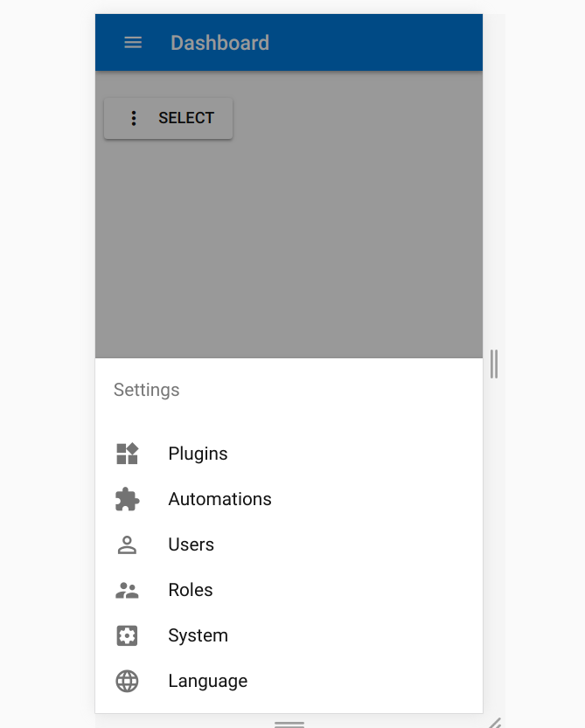Image resolution: width=585 pixels, height=728 pixels.
Task: Open the navigation drawer hamburger icon
Action: pyautogui.click(x=132, y=42)
